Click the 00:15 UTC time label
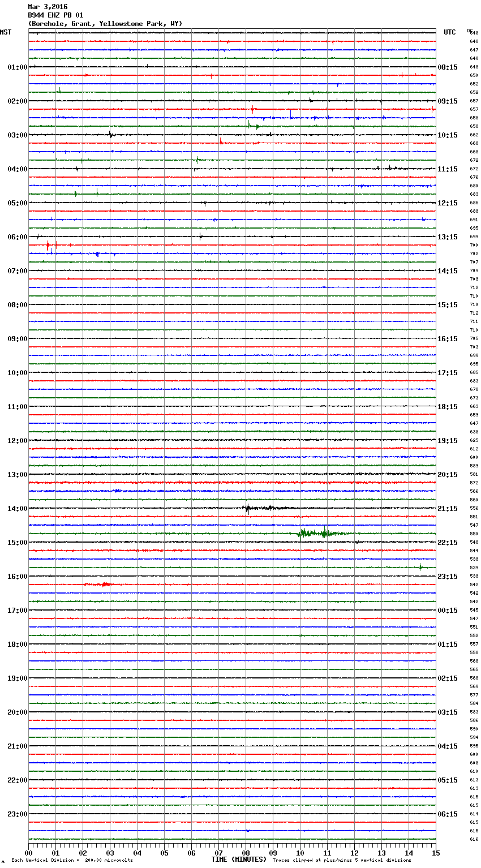 448,611
